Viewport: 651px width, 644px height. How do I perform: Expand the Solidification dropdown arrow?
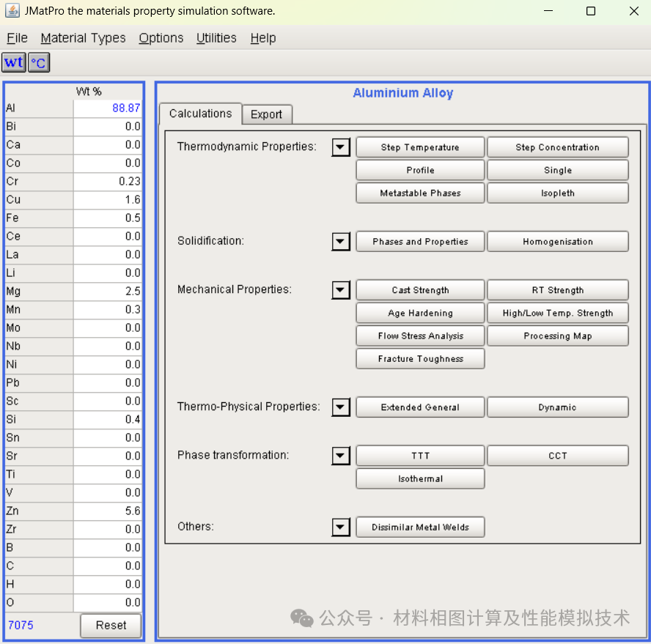click(340, 242)
